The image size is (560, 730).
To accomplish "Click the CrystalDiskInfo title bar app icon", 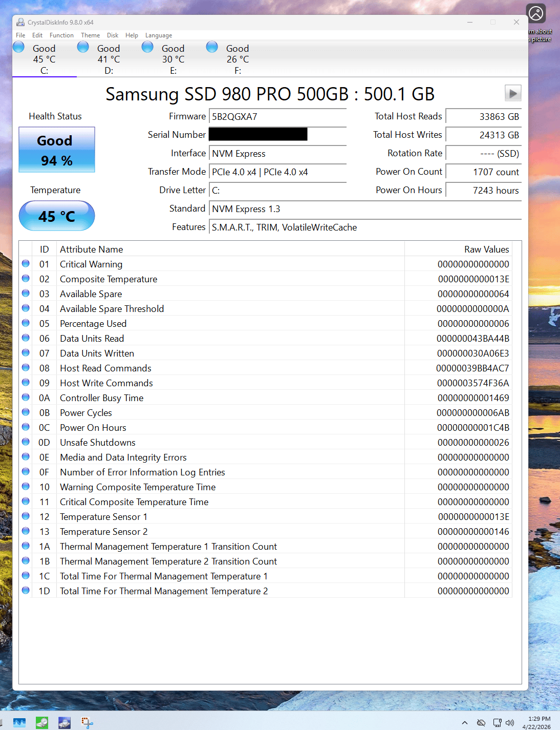I will [x=20, y=22].
